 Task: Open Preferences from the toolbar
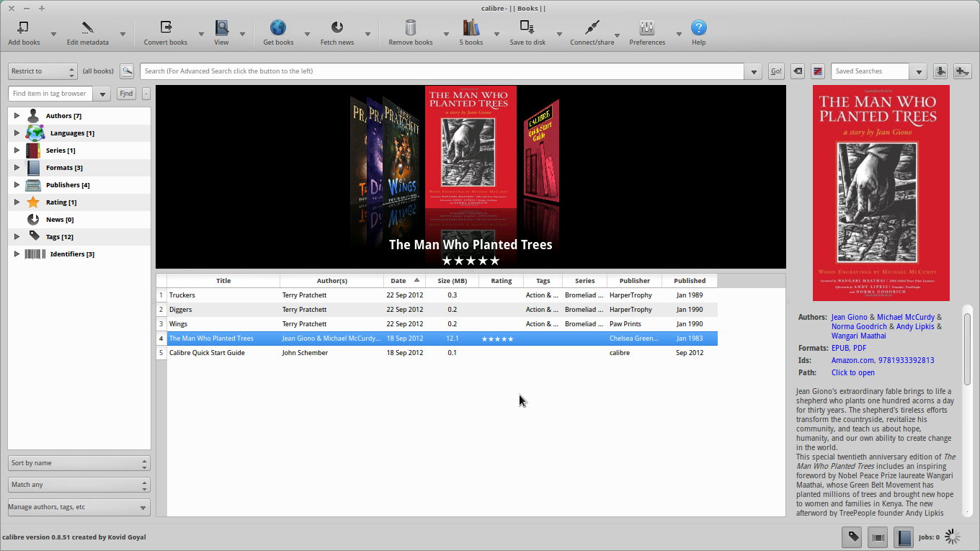point(647,28)
